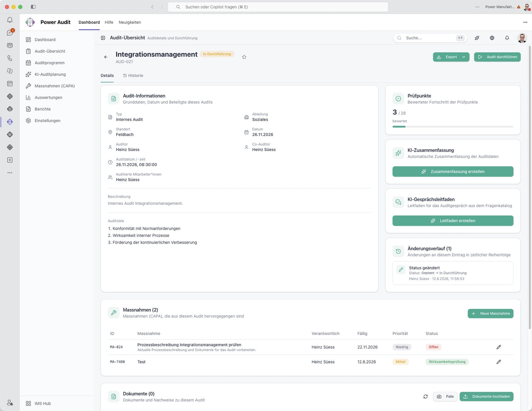Viewport: 532px width, 411px height.
Task: Open the Activity bell in Teams rail
Action: click(x=10, y=20)
